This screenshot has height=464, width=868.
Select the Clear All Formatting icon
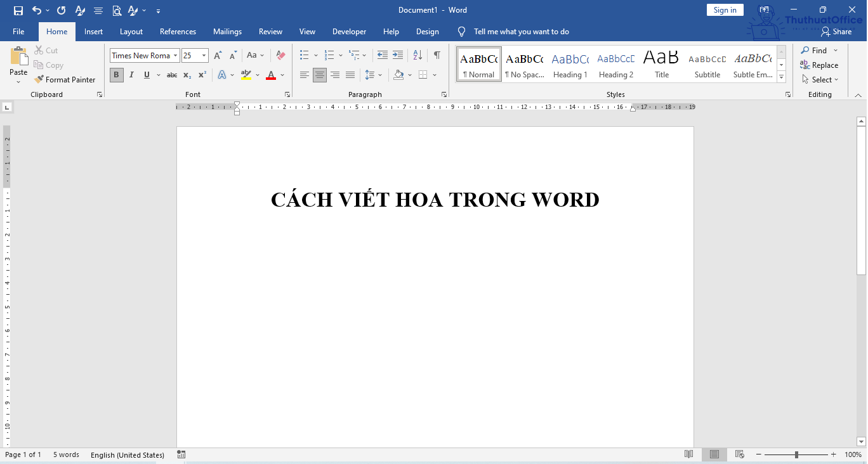pyautogui.click(x=280, y=55)
